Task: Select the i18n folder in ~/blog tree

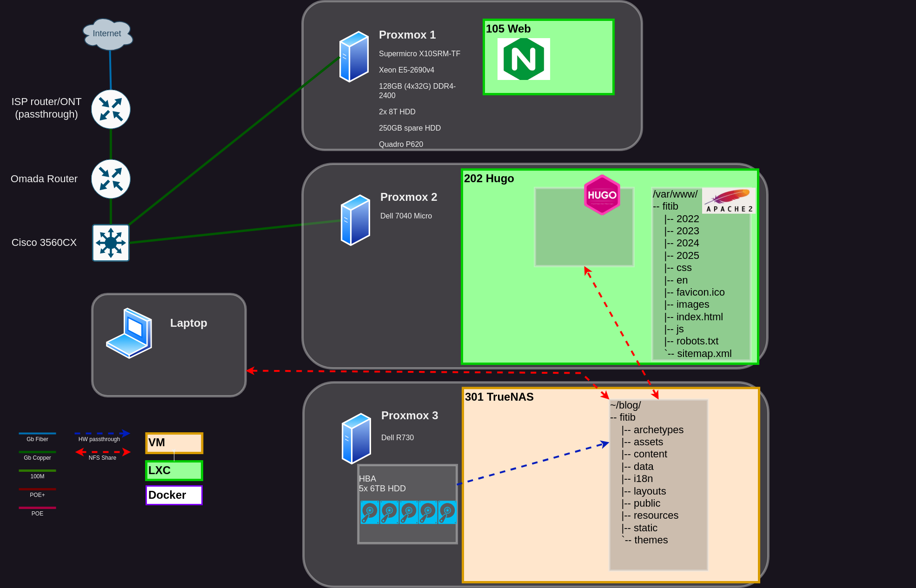Action: [x=643, y=479]
